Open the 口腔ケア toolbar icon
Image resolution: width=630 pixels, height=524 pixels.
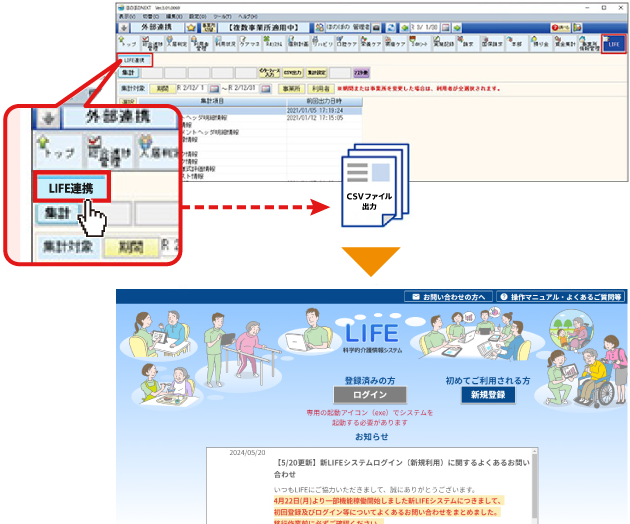coord(346,43)
